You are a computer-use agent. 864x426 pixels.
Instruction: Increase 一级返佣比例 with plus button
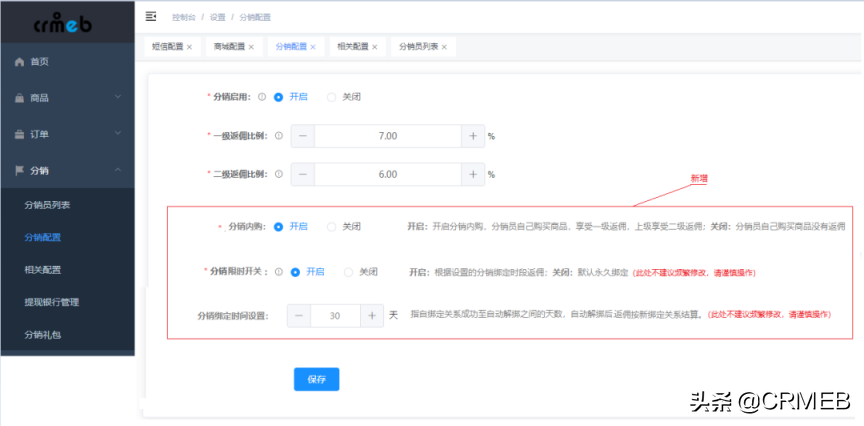click(473, 136)
